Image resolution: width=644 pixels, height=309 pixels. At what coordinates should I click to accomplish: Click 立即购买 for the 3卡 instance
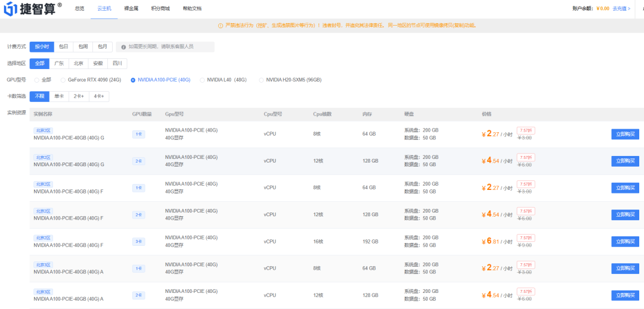pos(625,242)
